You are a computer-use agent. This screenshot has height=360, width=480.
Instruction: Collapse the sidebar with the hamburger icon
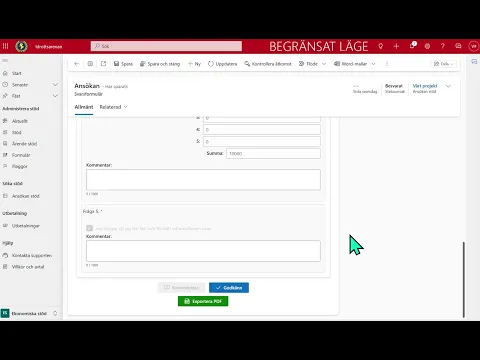coord(5,60)
